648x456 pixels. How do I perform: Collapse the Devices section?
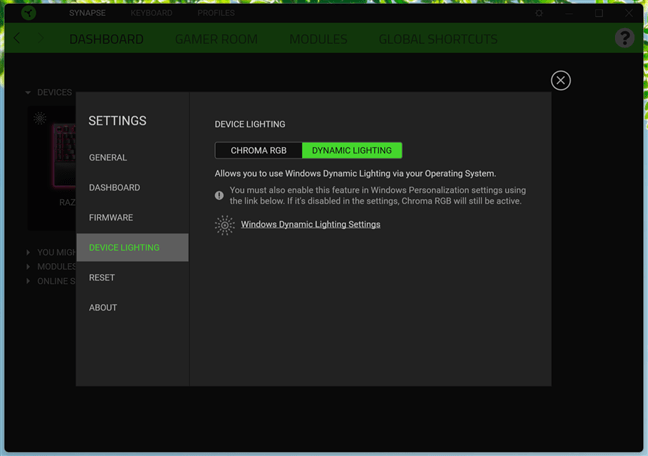[28, 93]
